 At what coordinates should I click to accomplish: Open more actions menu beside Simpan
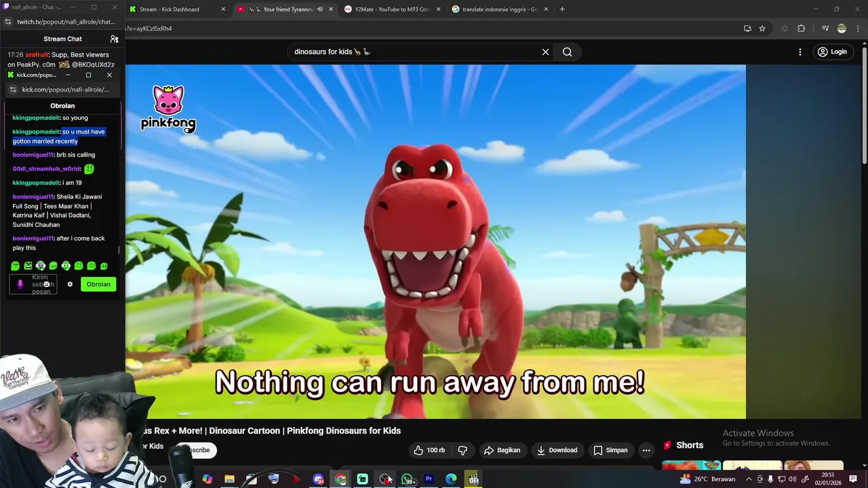pos(646,450)
